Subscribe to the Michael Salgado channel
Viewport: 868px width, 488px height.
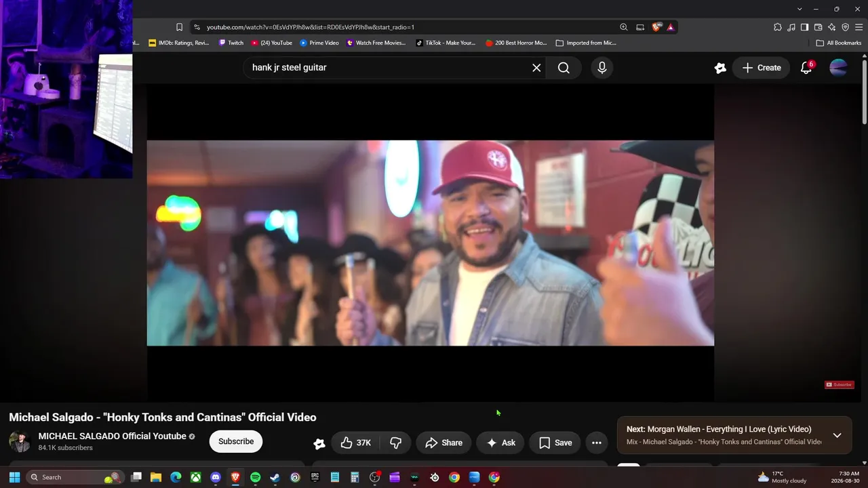point(236,441)
